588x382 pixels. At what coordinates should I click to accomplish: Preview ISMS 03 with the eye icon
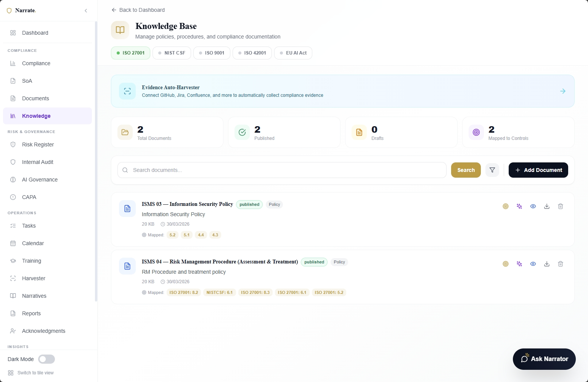point(533,206)
